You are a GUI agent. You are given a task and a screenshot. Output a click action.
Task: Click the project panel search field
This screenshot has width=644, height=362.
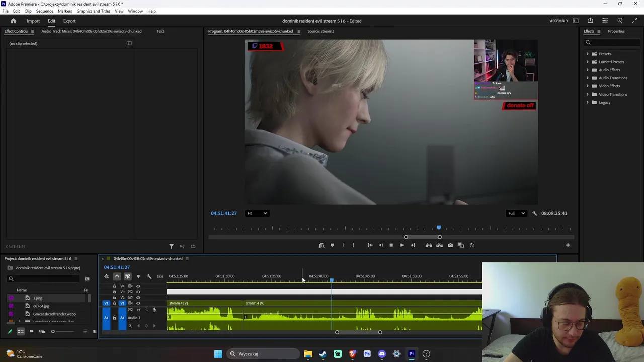pos(44,279)
